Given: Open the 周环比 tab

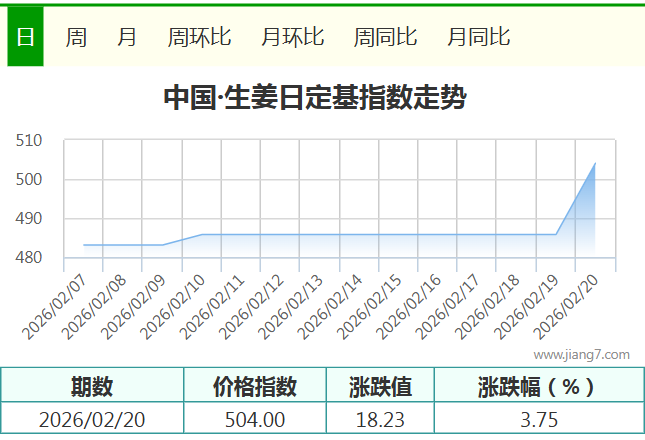Looking at the screenshot, I should click(x=199, y=37).
